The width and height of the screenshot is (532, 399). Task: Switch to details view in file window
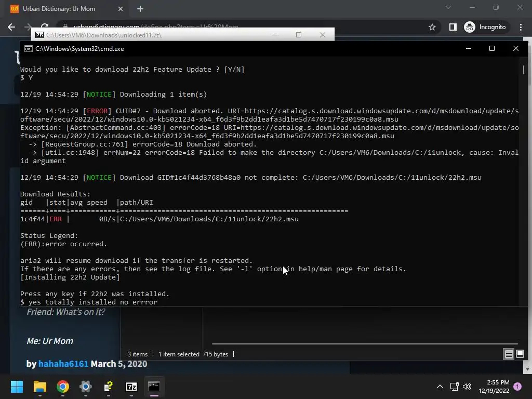(509, 354)
